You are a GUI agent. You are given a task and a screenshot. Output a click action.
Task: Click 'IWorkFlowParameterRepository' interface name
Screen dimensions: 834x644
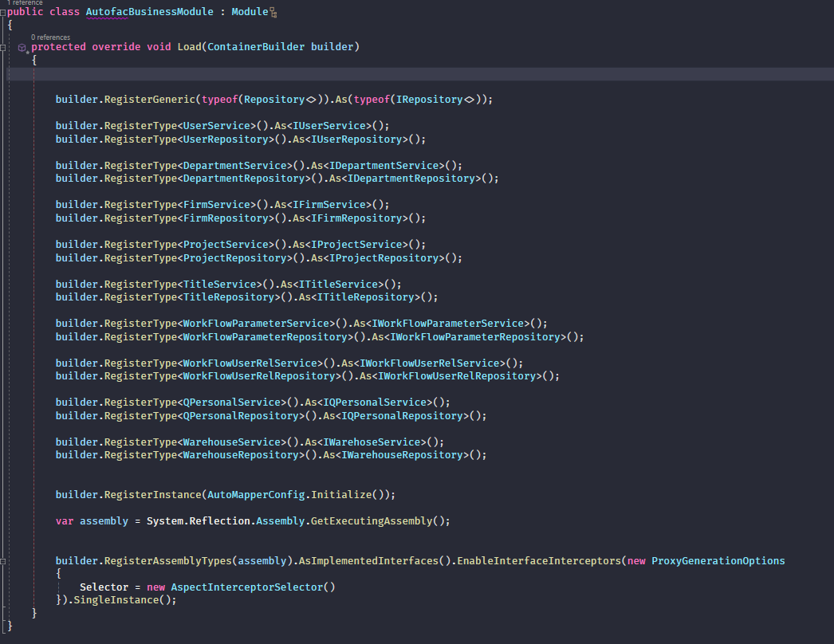point(475,337)
